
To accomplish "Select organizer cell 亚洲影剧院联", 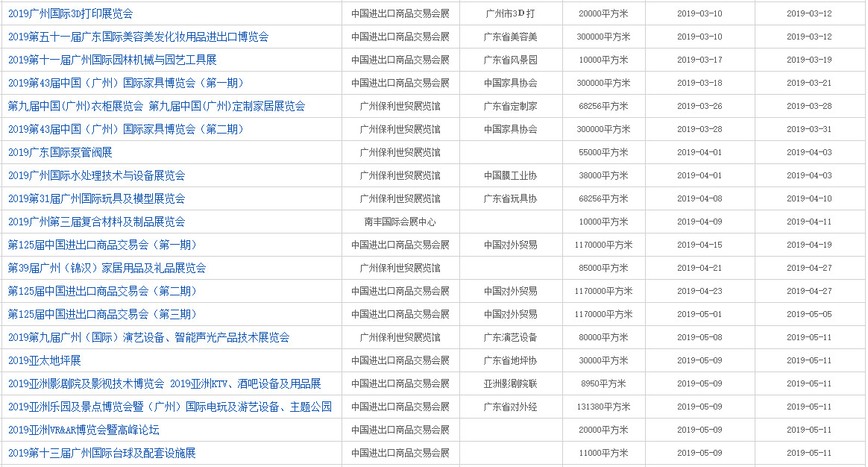I will coord(510,384).
